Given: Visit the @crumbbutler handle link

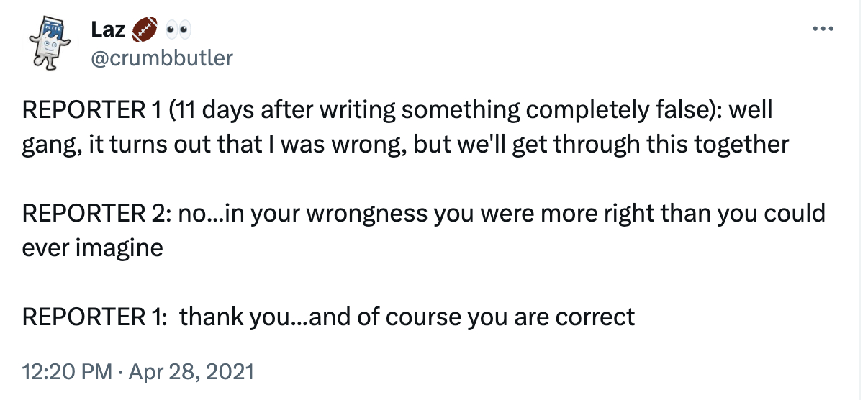Looking at the screenshot, I should (162, 58).
